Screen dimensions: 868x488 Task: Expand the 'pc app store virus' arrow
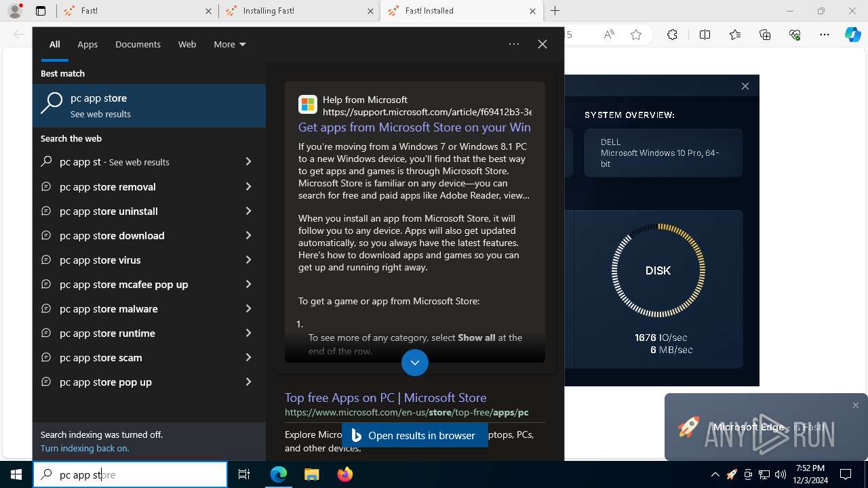tap(248, 260)
